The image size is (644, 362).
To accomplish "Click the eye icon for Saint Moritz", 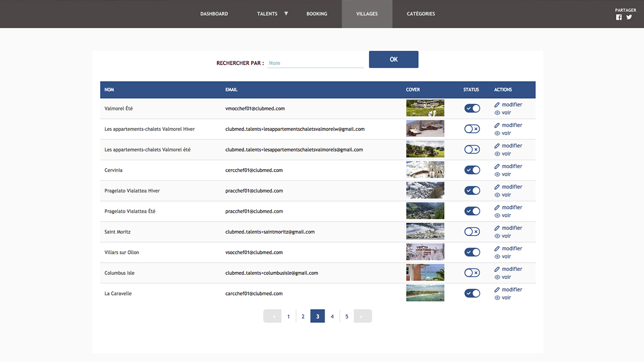I will pyautogui.click(x=497, y=237).
